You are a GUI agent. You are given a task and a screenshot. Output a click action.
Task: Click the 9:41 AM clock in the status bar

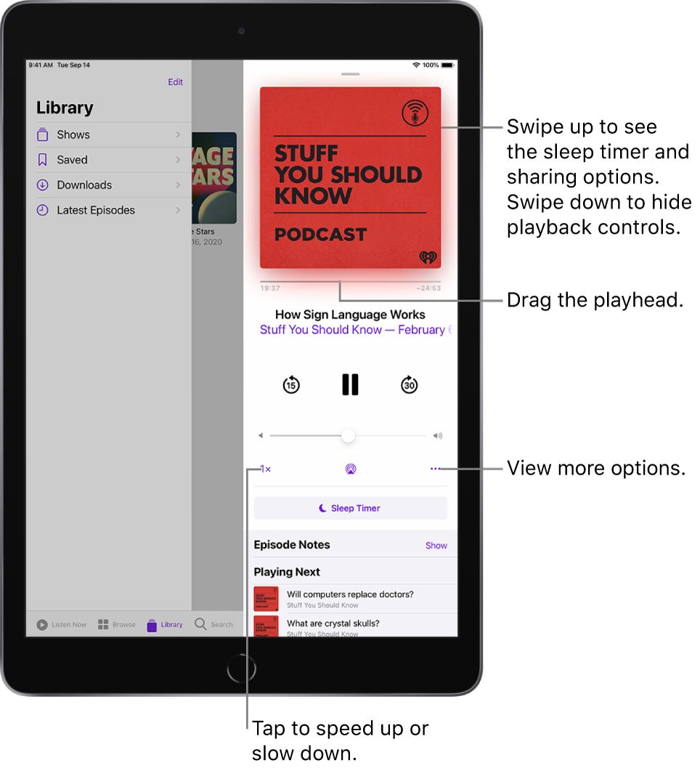click(41, 65)
